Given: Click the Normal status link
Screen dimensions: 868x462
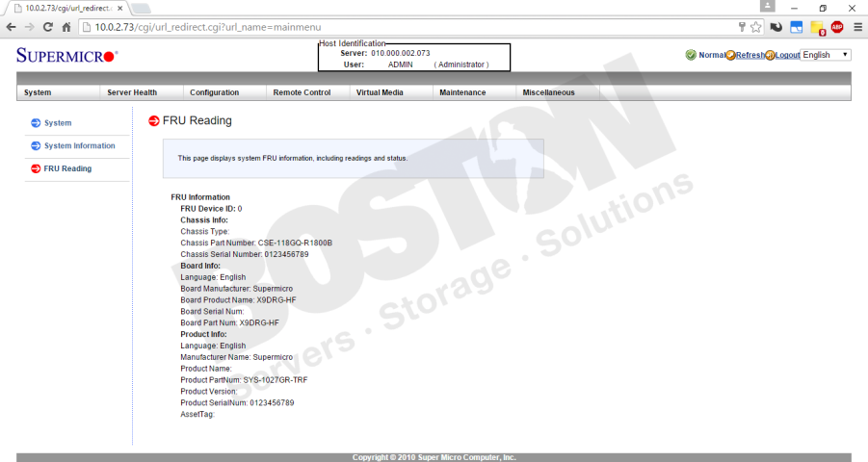Looking at the screenshot, I should (x=712, y=55).
